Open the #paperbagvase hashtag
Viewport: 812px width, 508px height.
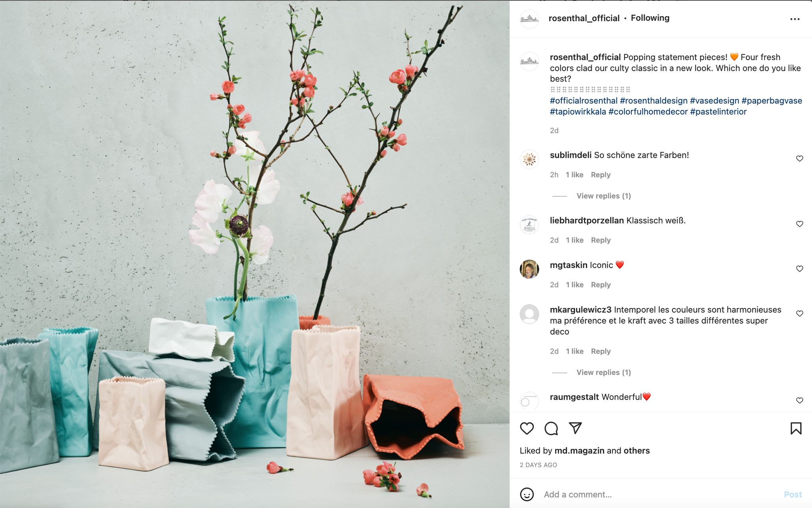point(772,101)
